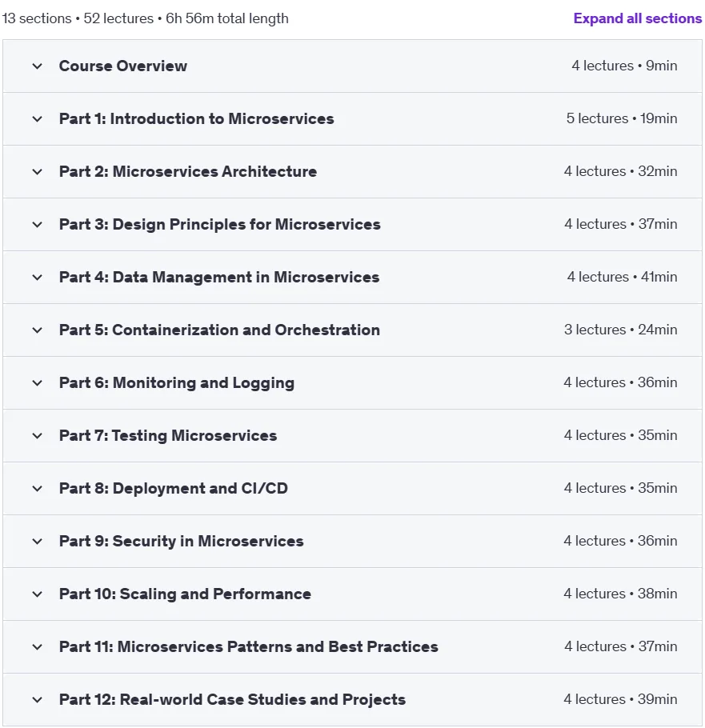This screenshot has height=728, width=705.
Task: Click '5 lectures • 19min' label
Action: [622, 119]
